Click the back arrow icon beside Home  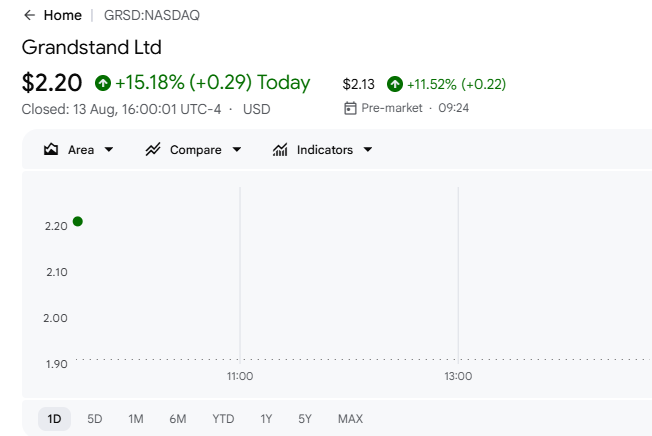point(30,15)
